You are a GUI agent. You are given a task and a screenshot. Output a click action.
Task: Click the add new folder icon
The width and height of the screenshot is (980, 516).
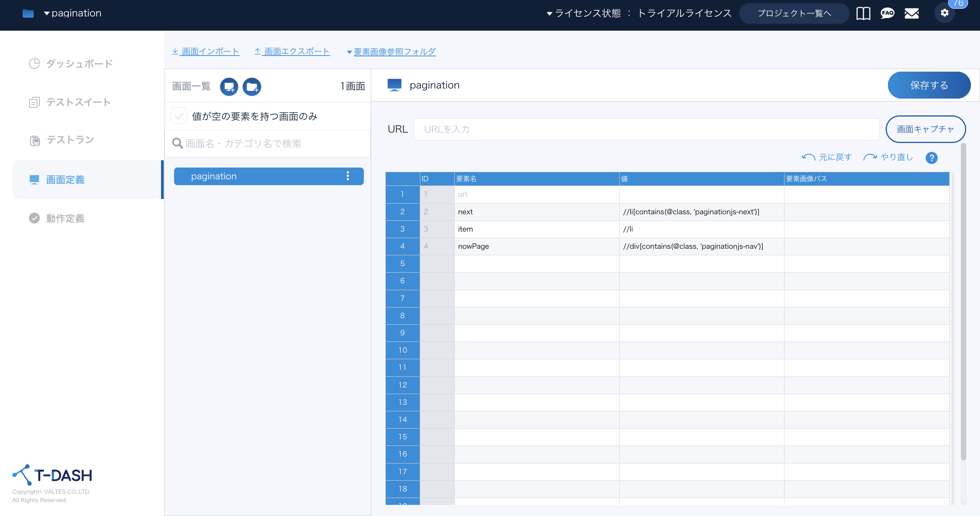(252, 87)
